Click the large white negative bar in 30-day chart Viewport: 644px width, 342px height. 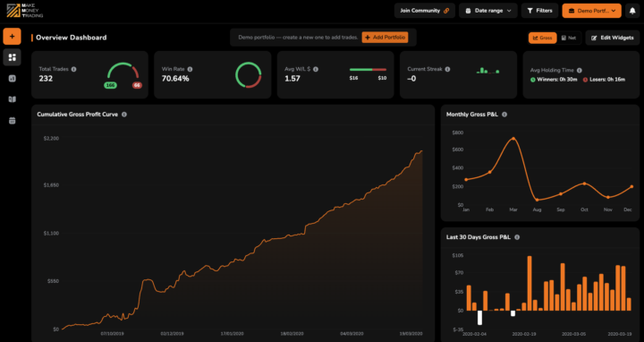click(x=479, y=318)
